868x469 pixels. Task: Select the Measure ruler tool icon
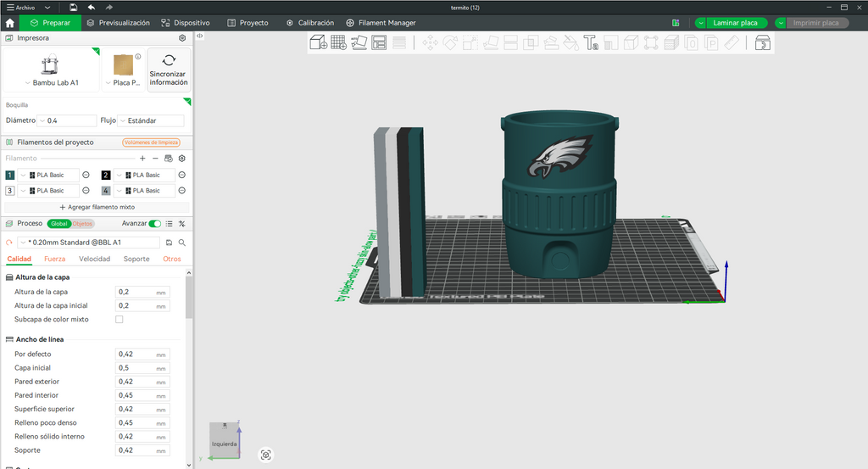click(x=732, y=42)
